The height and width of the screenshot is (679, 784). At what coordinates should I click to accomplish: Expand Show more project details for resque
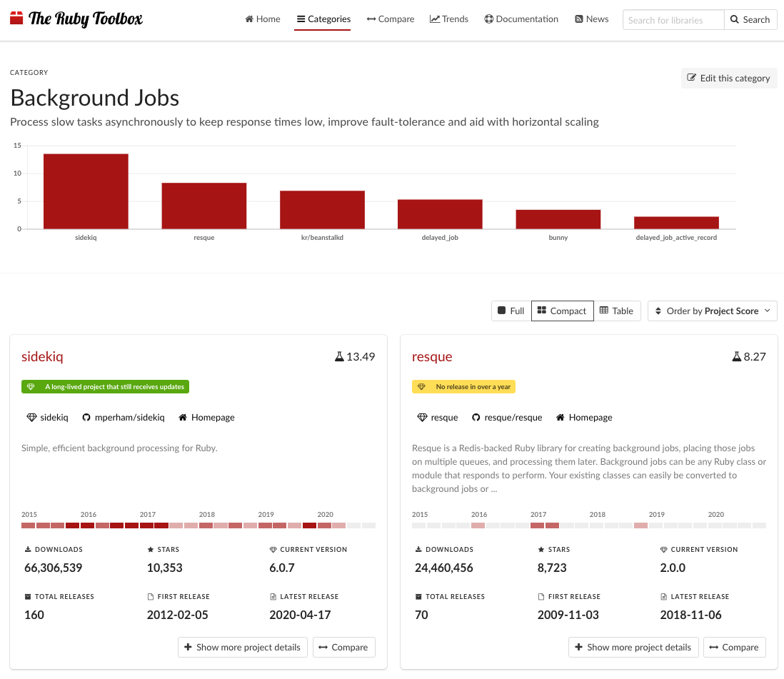point(633,648)
